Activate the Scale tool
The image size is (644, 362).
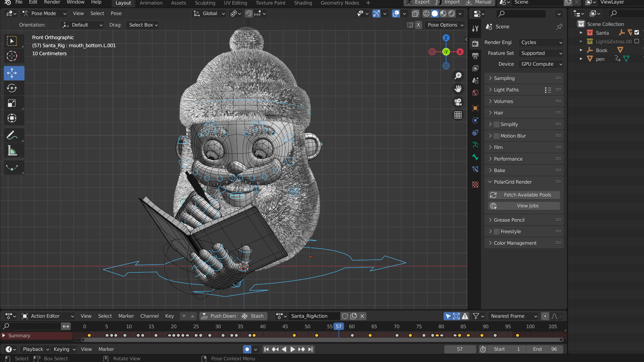pos(12,103)
